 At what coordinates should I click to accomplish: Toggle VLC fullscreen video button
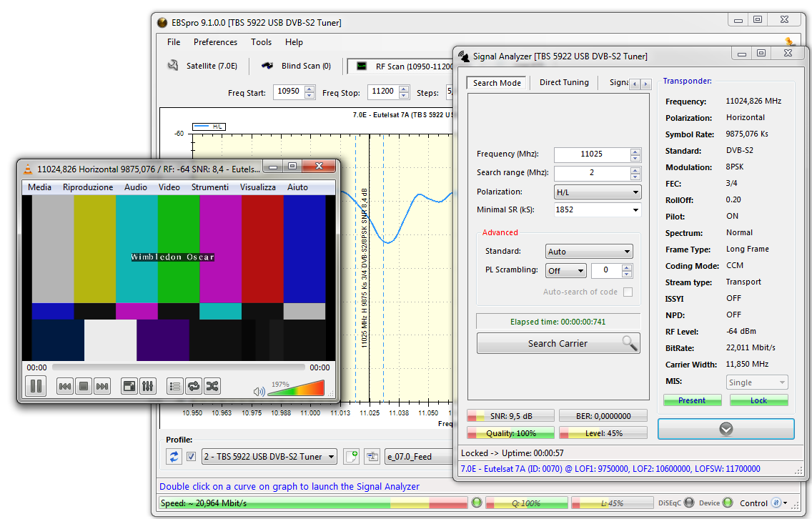tap(129, 387)
